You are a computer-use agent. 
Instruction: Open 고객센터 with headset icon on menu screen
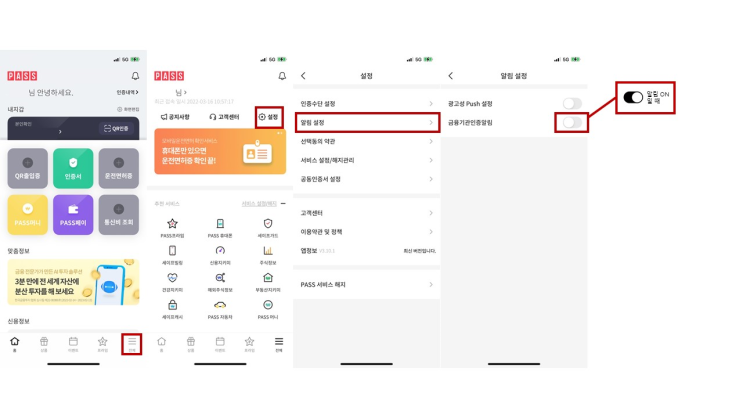(x=224, y=117)
